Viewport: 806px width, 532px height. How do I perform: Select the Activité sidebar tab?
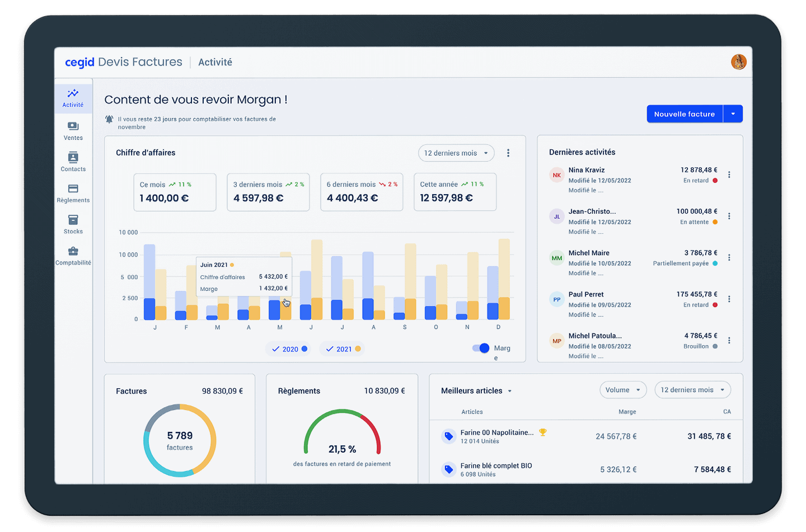point(73,98)
